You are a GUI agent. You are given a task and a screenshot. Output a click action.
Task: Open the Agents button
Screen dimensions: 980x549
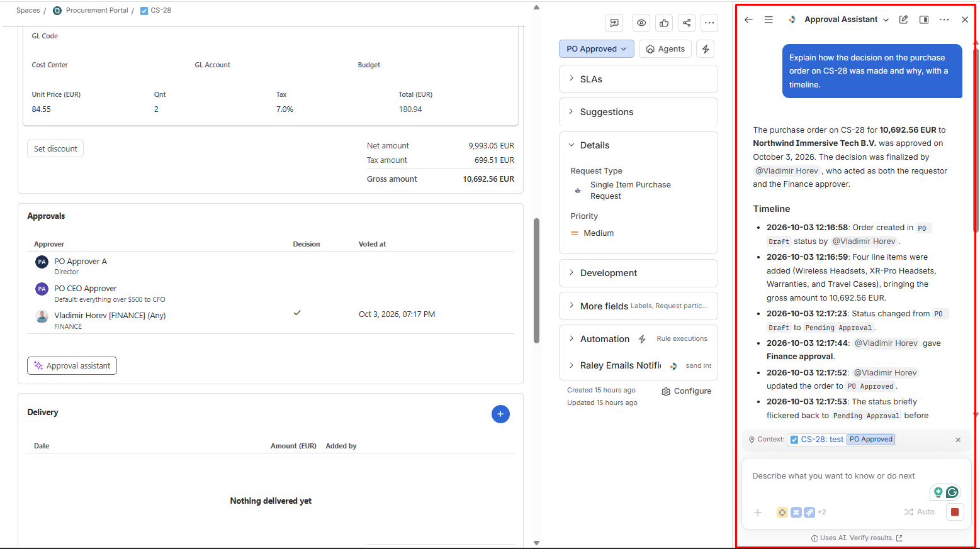[665, 49]
